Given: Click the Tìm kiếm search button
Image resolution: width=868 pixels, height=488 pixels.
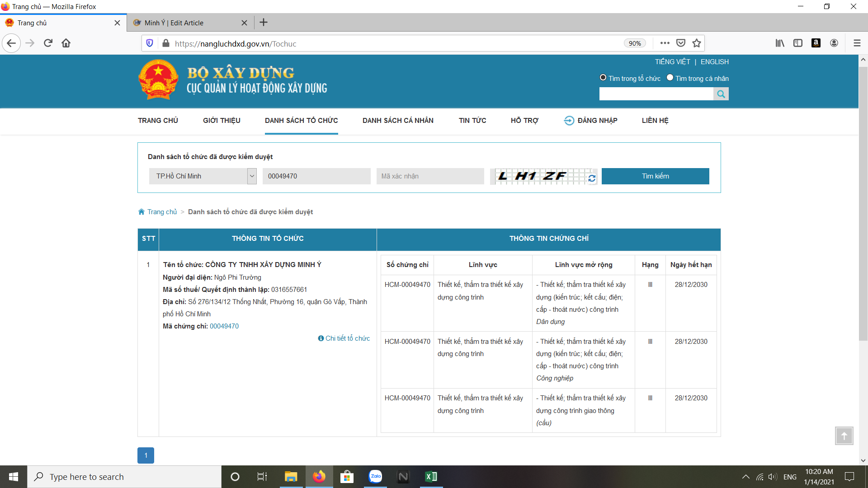Looking at the screenshot, I should (x=655, y=176).
